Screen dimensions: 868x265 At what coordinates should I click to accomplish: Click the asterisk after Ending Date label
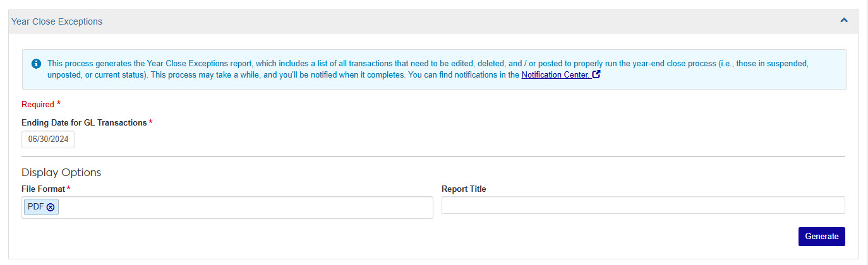point(150,122)
